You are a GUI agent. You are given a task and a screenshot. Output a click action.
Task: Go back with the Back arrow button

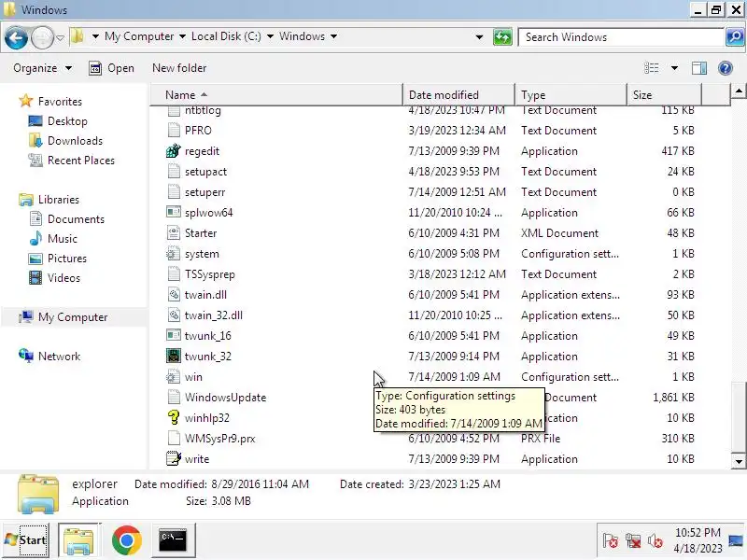16,37
